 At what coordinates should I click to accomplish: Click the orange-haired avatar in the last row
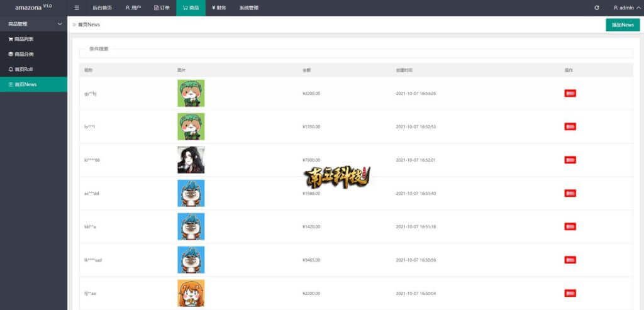(191, 293)
